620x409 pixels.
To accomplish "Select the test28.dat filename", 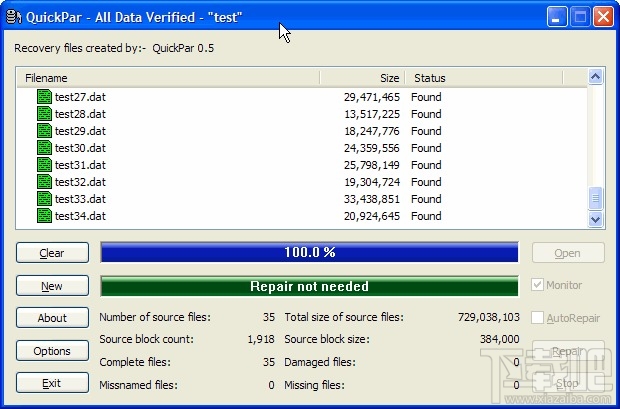I will [80, 114].
